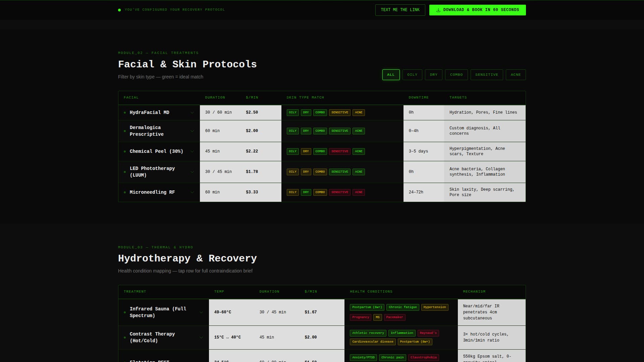Screen dimensions: 644x362
Task: Click the Pregnancy condition tag
Action: tap(361, 317)
